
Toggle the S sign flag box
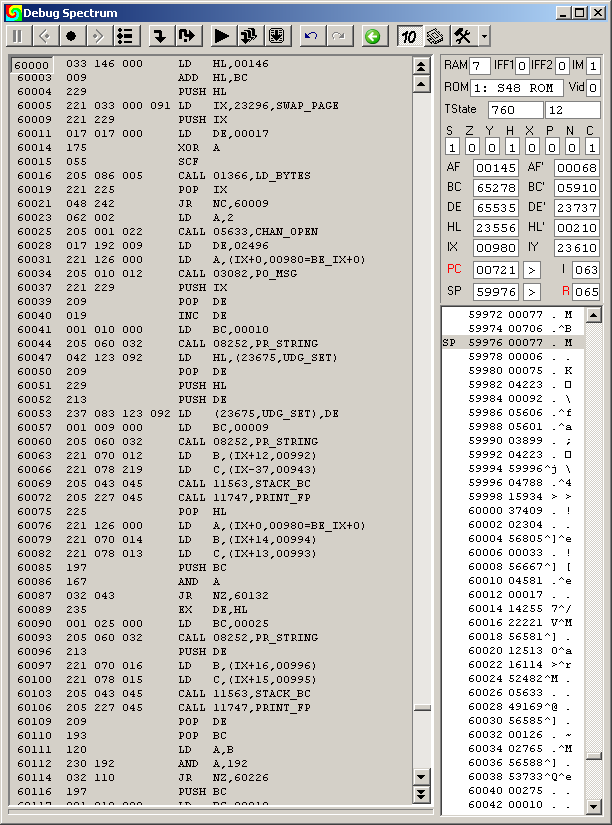(452, 147)
